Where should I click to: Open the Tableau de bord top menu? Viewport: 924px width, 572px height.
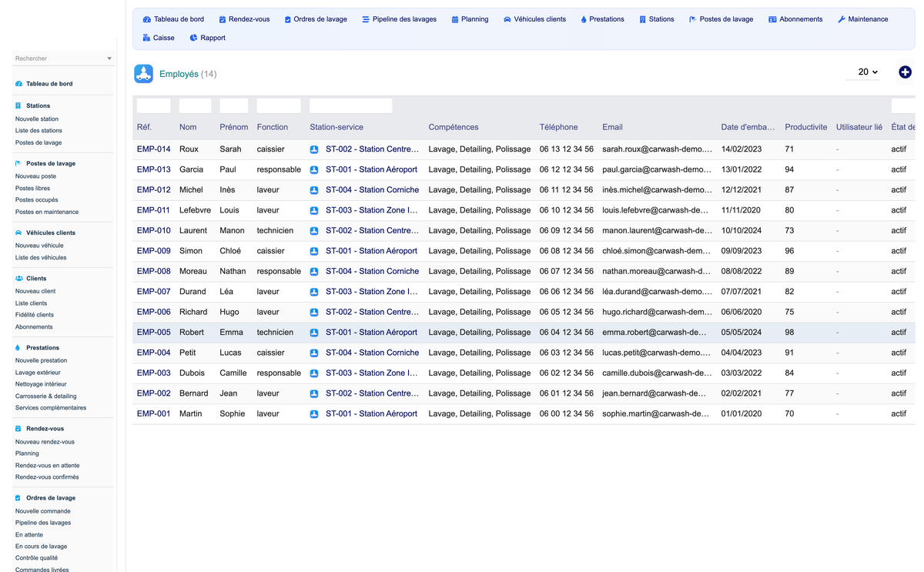pyautogui.click(x=173, y=19)
